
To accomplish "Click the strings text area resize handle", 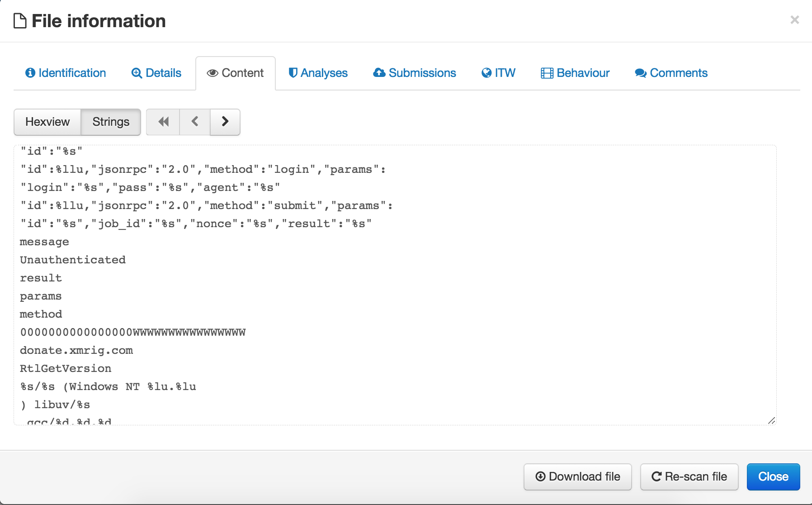I will pos(772,420).
